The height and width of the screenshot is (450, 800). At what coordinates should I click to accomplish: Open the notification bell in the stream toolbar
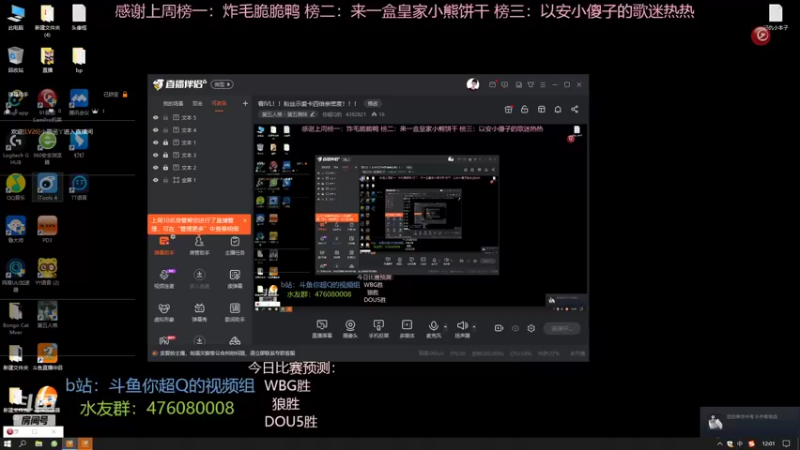click(558, 109)
